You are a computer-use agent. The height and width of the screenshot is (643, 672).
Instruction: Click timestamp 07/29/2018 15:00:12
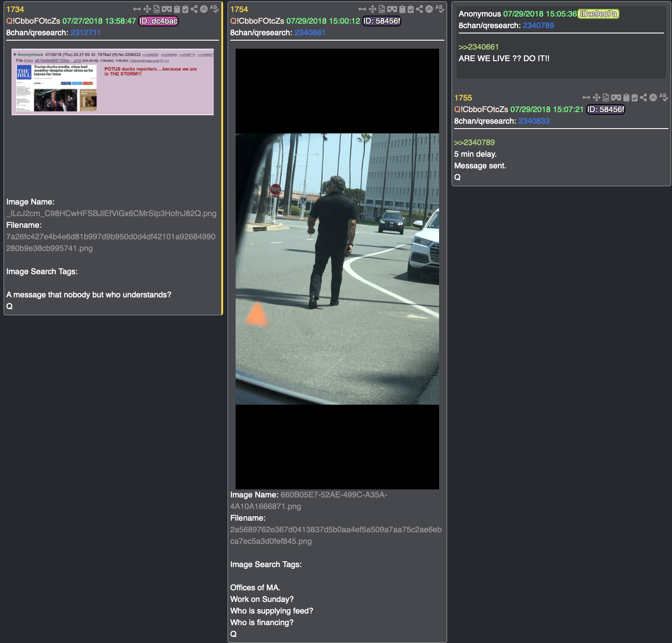[x=323, y=21]
